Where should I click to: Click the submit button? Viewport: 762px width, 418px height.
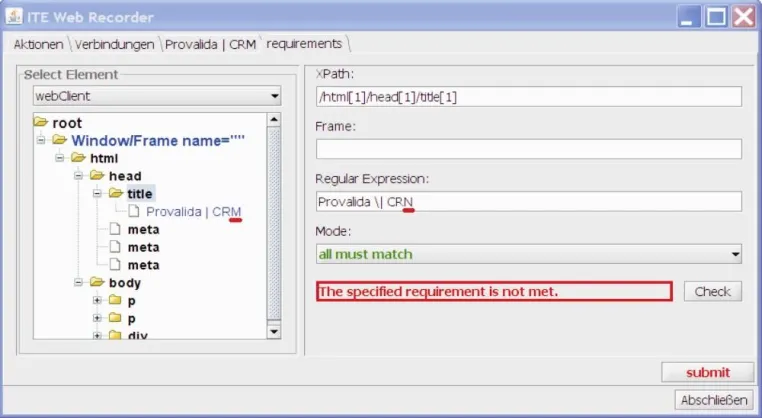tap(708, 372)
